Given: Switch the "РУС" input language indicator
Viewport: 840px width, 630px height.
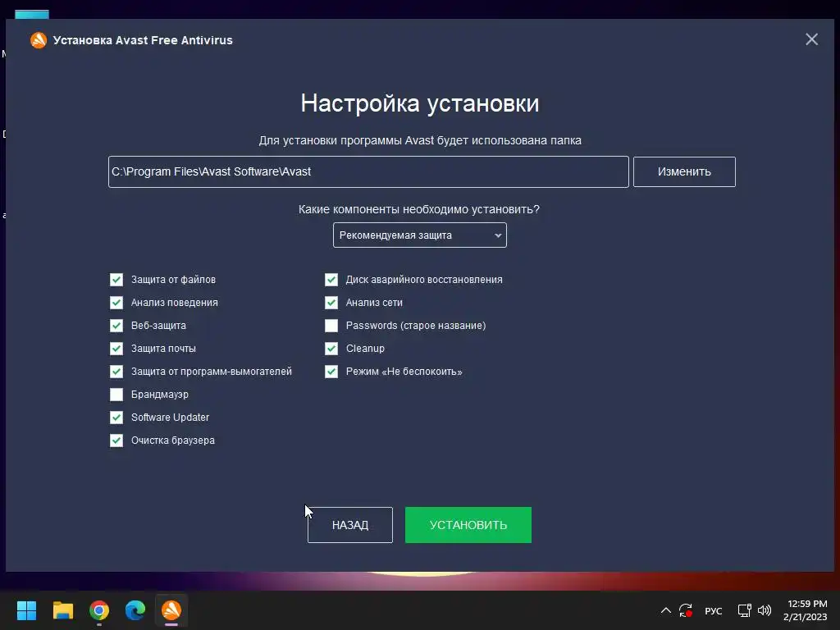Looking at the screenshot, I should pyautogui.click(x=714, y=610).
